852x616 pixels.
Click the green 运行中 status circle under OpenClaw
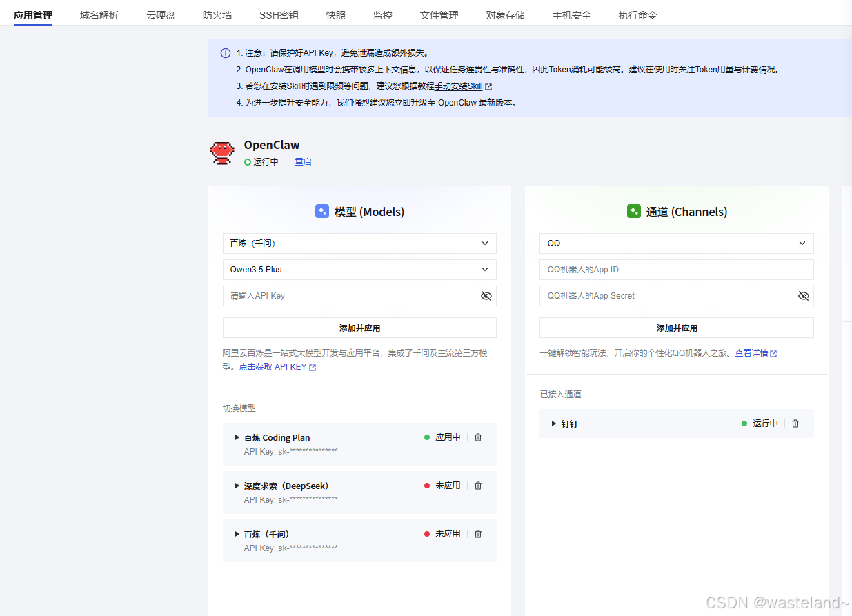[248, 162]
